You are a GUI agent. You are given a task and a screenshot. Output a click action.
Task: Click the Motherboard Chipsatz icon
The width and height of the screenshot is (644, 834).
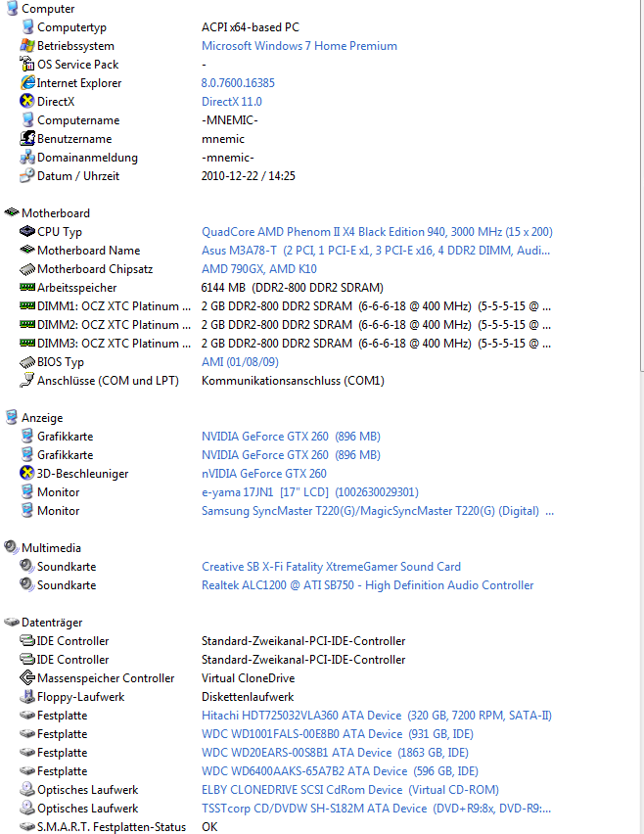click(27, 269)
